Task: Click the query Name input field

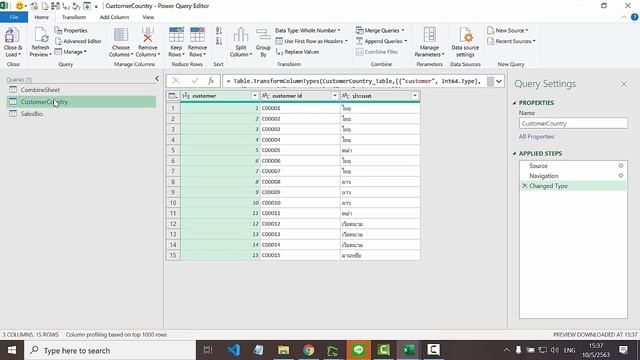Action: (x=573, y=123)
